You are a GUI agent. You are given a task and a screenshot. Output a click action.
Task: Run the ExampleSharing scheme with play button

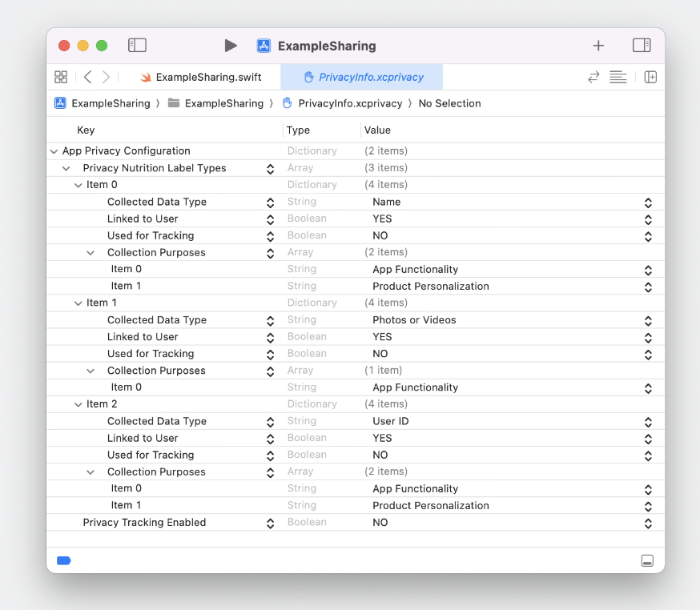tap(231, 46)
